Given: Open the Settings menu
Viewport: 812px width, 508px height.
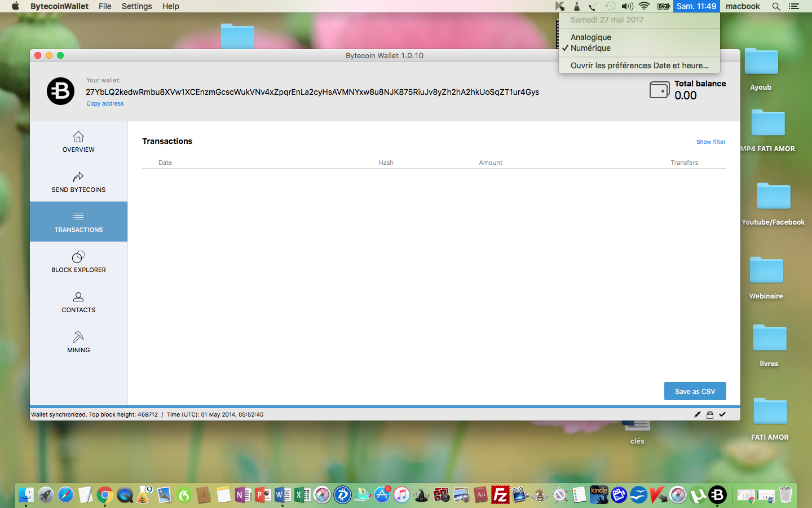Looking at the screenshot, I should coord(136,6).
